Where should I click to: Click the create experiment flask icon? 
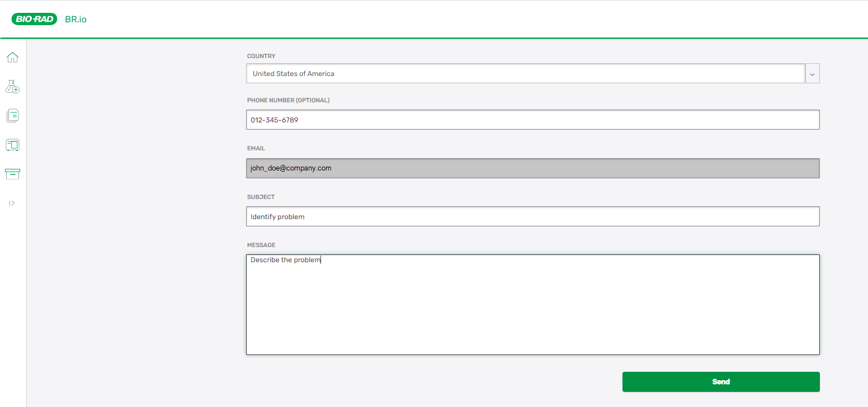(x=12, y=86)
